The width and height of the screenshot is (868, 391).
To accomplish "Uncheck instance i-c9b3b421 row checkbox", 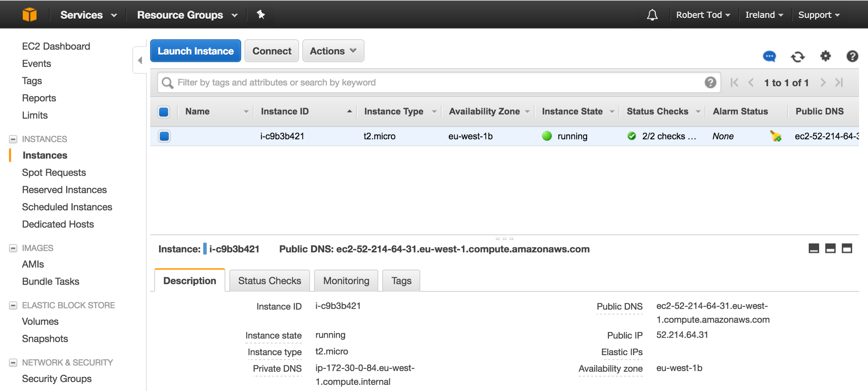I will pos(164,136).
